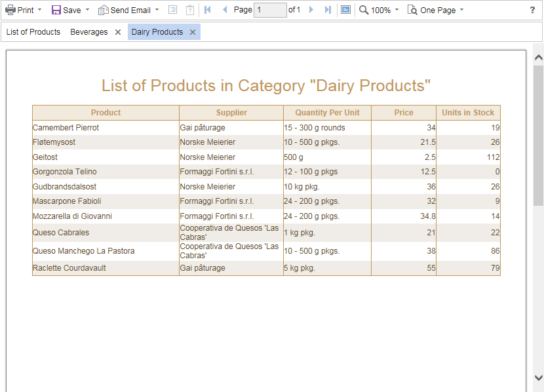Go to next page arrow
The height and width of the screenshot is (392, 544).
311,10
